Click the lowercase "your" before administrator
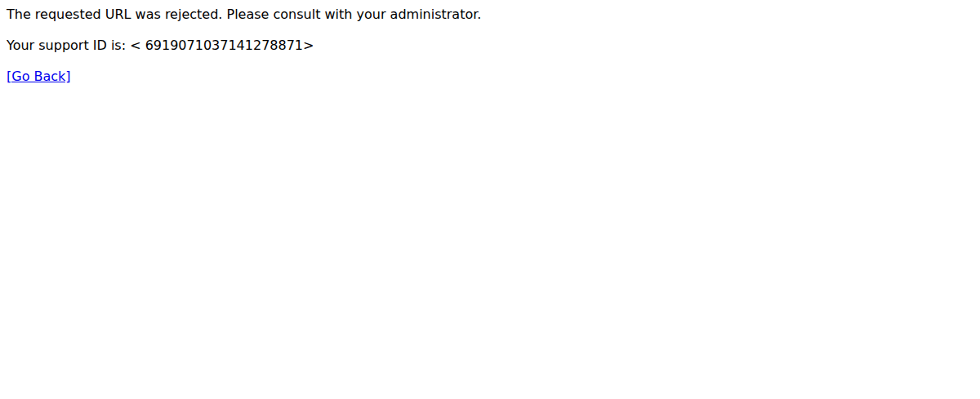 coord(371,15)
